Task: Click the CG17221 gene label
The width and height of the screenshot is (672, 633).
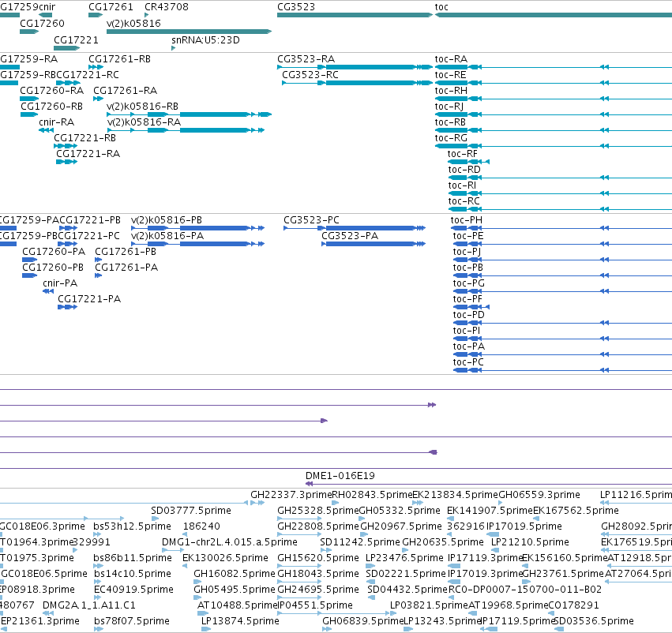Action: point(77,39)
